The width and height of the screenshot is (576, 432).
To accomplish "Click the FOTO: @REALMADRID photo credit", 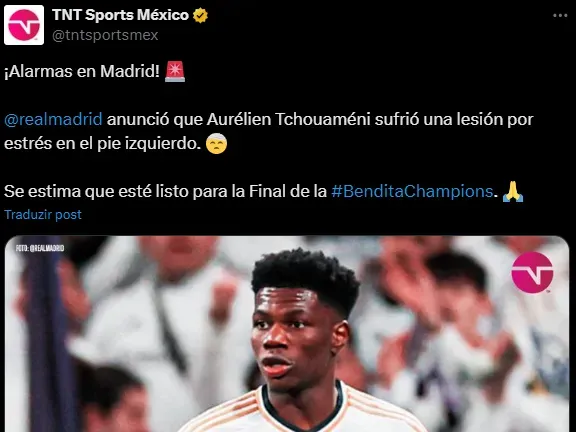I will 40,248.
